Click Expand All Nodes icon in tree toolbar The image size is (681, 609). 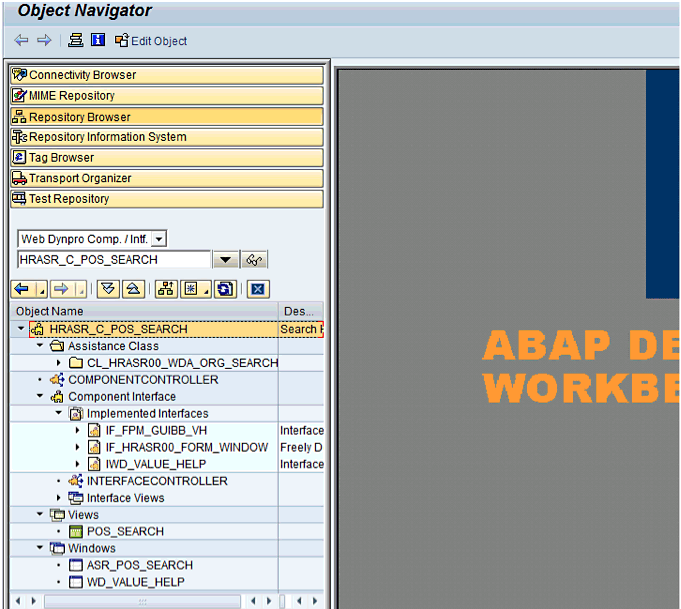pyautogui.click(x=107, y=289)
